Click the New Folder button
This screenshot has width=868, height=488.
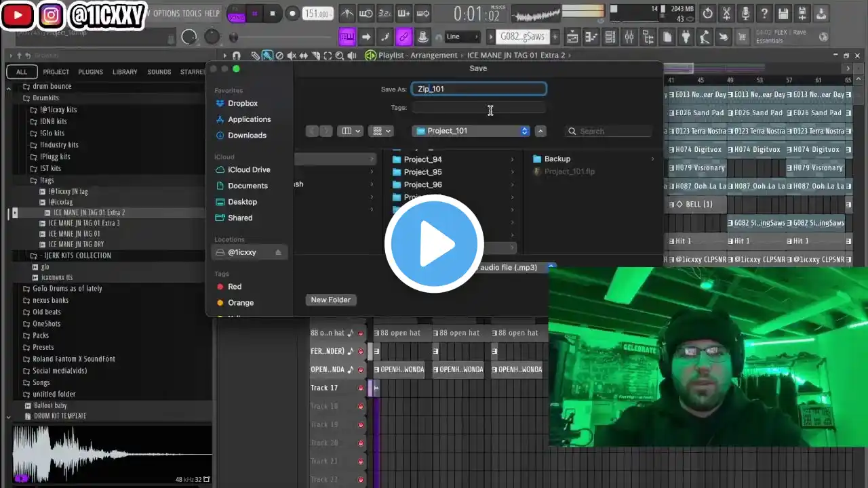click(x=331, y=300)
